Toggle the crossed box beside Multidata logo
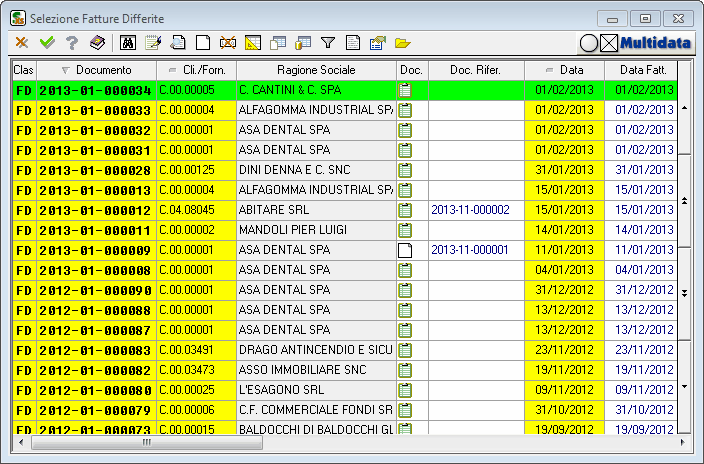Viewport: 704px width, 464px height. click(609, 43)
